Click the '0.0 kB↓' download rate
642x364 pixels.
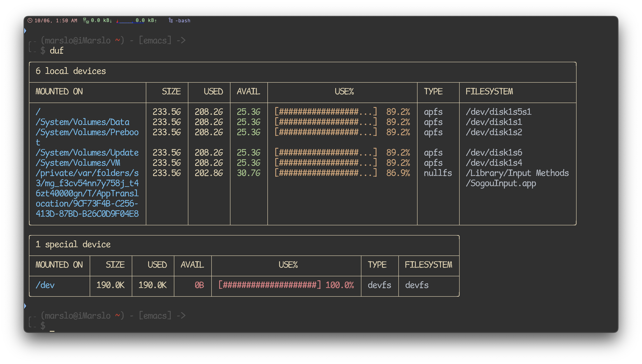click(x=102, y=21)
